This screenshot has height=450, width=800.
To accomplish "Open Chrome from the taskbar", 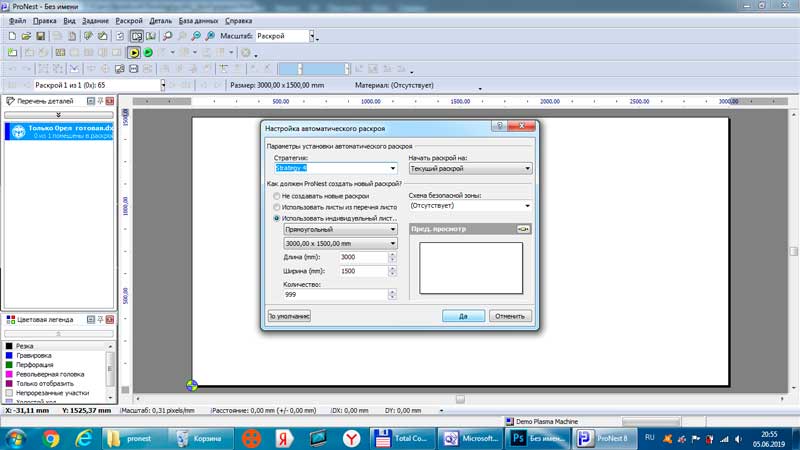I will 51,438.
